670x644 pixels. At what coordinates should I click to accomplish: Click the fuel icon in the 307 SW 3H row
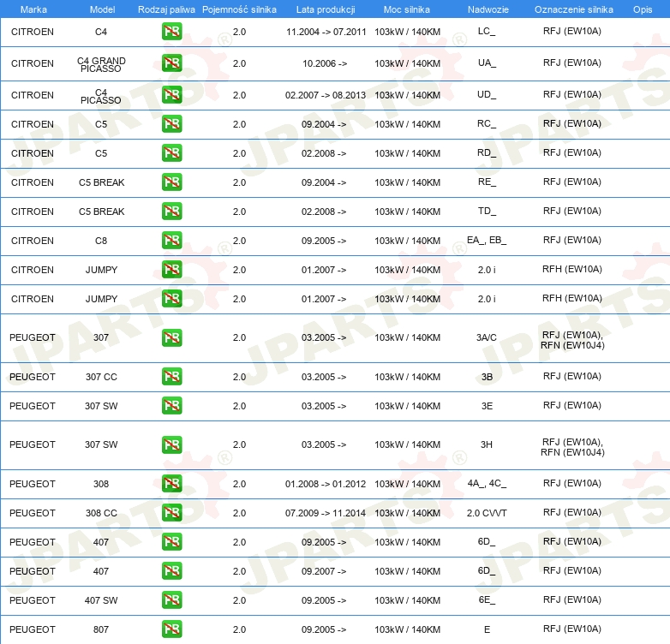(x=171, y=444)
